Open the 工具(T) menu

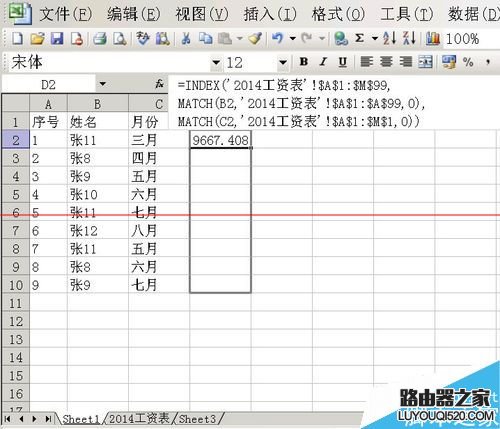click(407, 14)
